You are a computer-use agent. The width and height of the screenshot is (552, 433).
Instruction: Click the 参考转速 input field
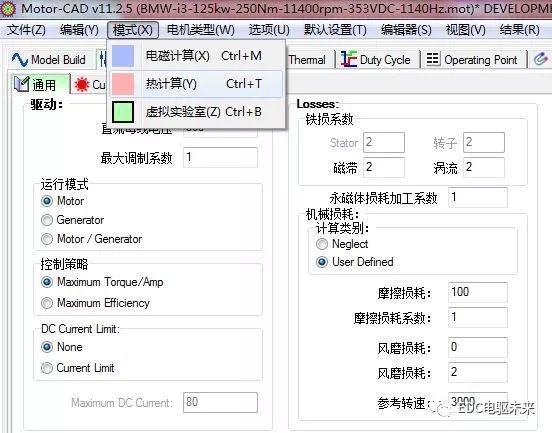[x=478, y=402]
